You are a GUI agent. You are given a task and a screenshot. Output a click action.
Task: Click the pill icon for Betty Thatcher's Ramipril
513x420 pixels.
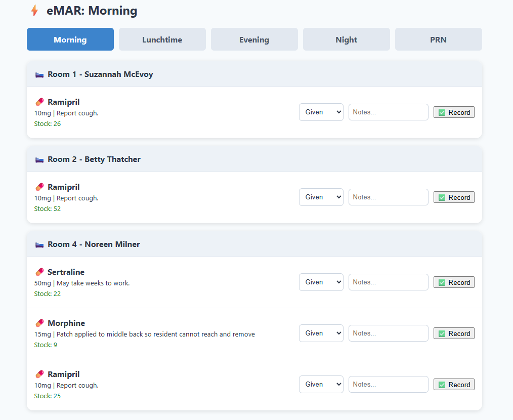39,187
